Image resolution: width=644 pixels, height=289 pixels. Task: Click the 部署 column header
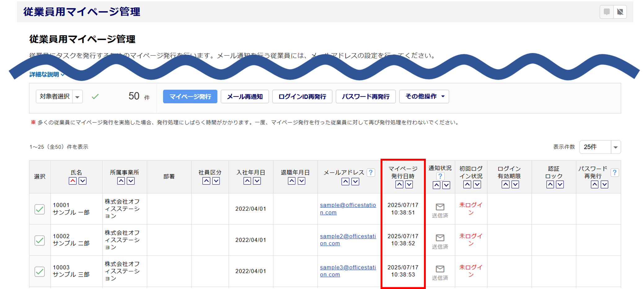point(169,177)
